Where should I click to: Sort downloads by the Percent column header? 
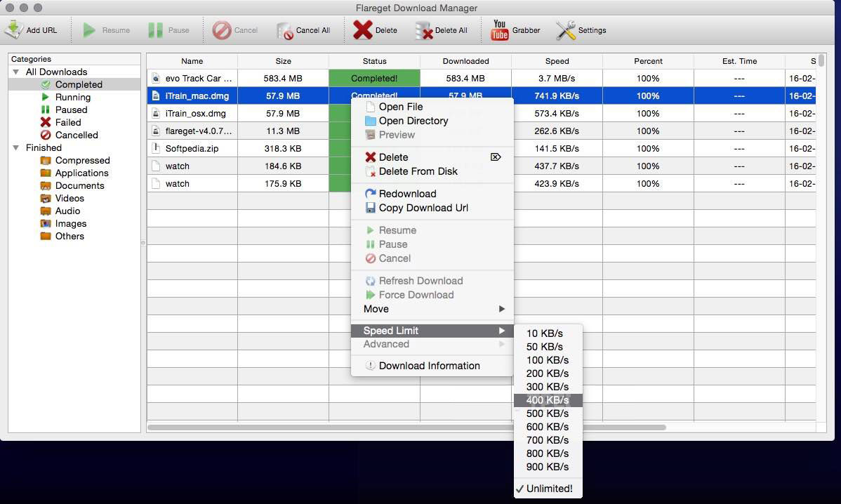click(648, 61)
